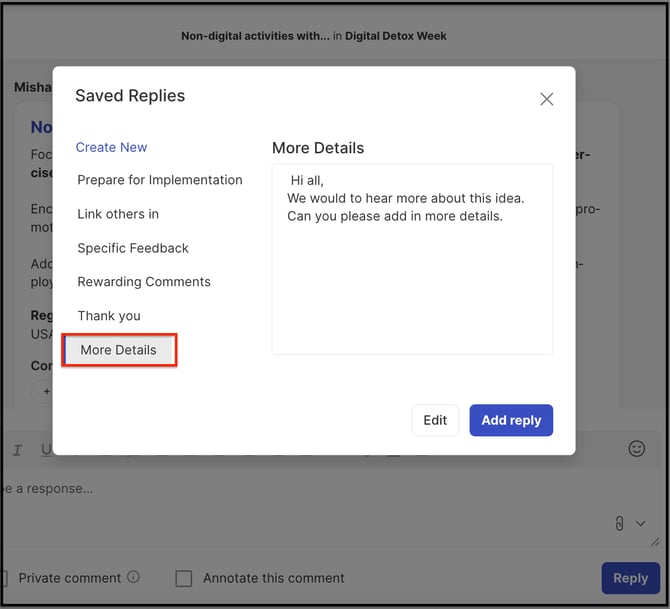Click the underline formatting icon

46,450
